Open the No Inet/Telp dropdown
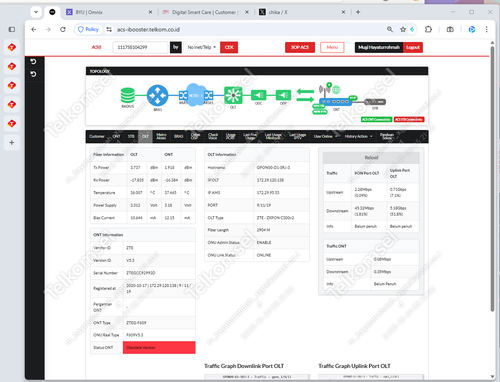Screen dimensions: 500x382 [202, 47]
